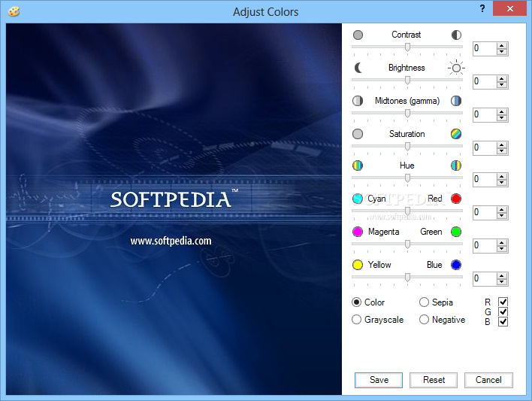Click the Contrast slider thumb

tap(407, 47)
